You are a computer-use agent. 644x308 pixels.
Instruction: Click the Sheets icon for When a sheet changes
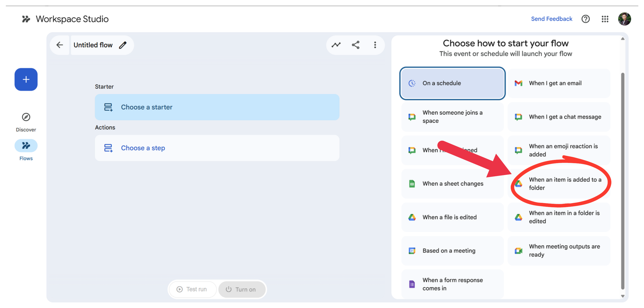click(x=412, y=184)
